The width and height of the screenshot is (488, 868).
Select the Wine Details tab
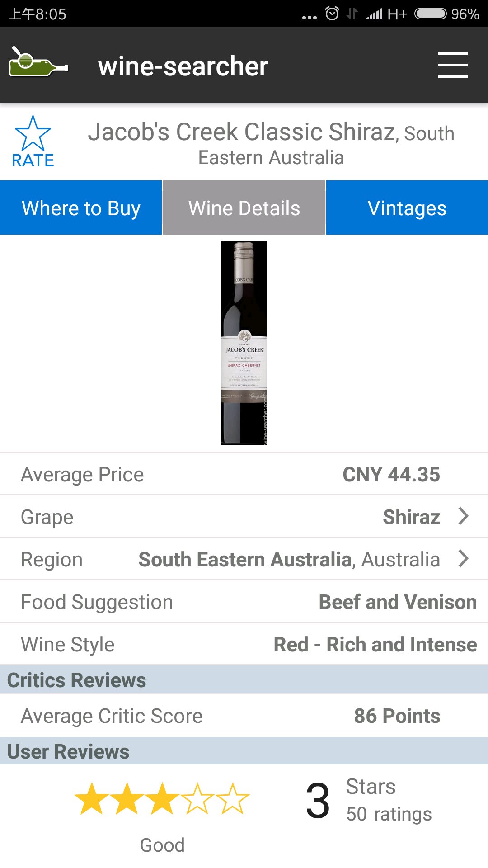(x=244, y=208)
